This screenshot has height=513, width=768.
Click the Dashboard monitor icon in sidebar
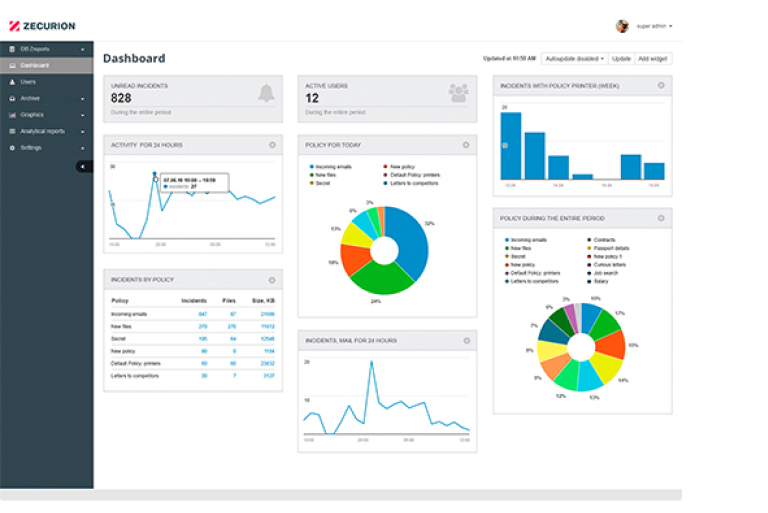pos(12,66)
